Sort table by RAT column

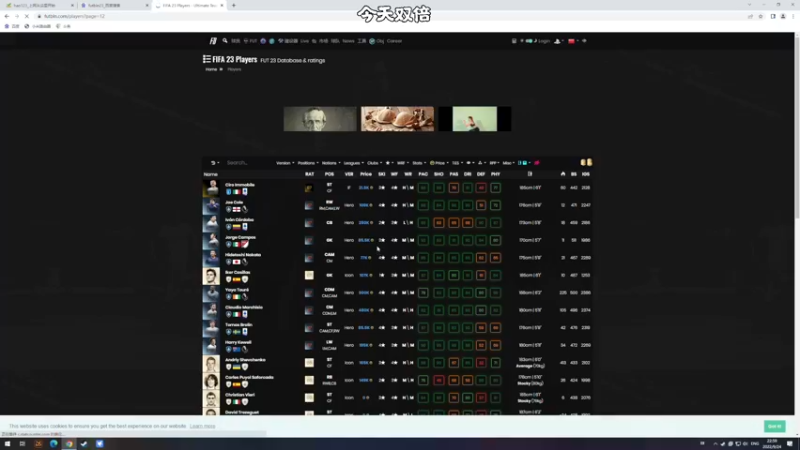(x=309, y=174)
